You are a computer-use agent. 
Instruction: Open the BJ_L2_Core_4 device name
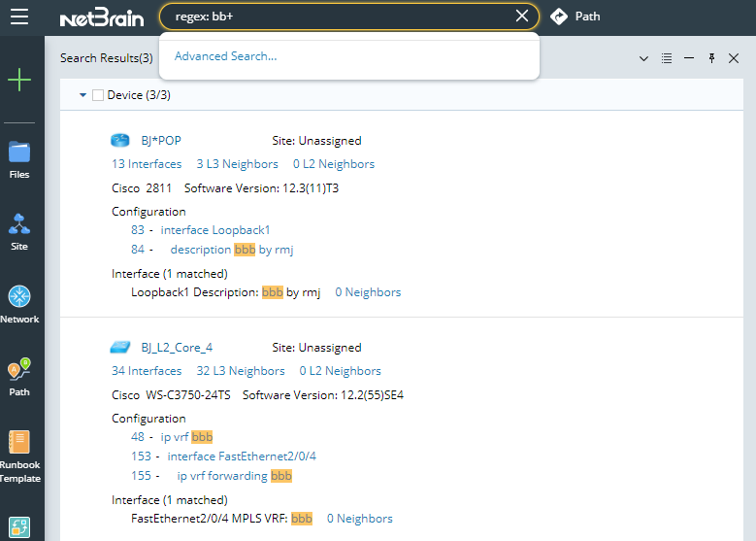coord(177,348)
